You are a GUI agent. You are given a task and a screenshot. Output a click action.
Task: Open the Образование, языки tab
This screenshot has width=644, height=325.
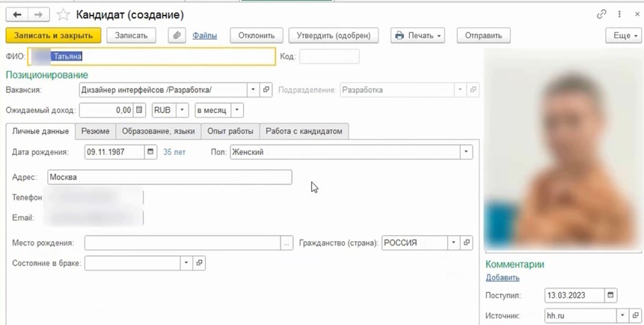pos(158,131)
